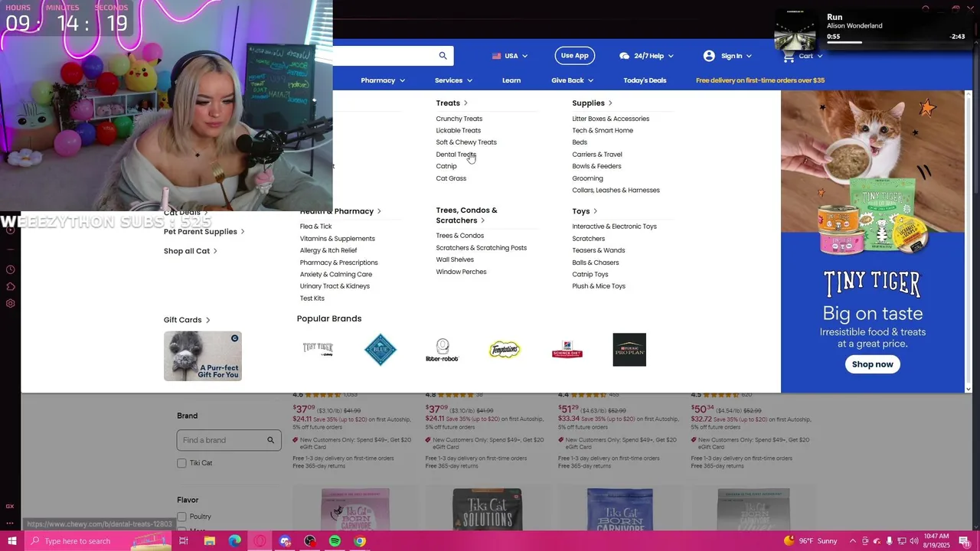
Task: Open the clock showing 10:47 AM
Action: point(936,541)
